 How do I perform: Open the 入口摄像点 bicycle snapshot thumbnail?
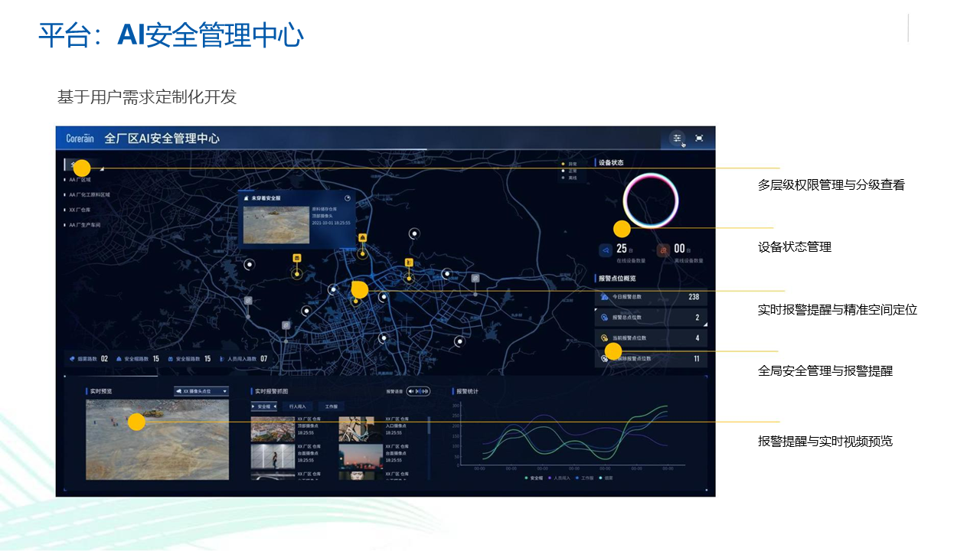361,429
